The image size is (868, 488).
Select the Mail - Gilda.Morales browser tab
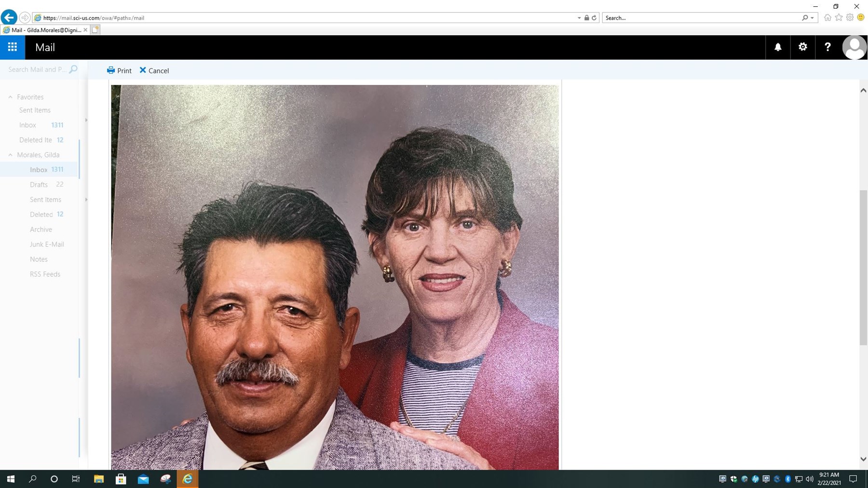click(x=43, y=29)
